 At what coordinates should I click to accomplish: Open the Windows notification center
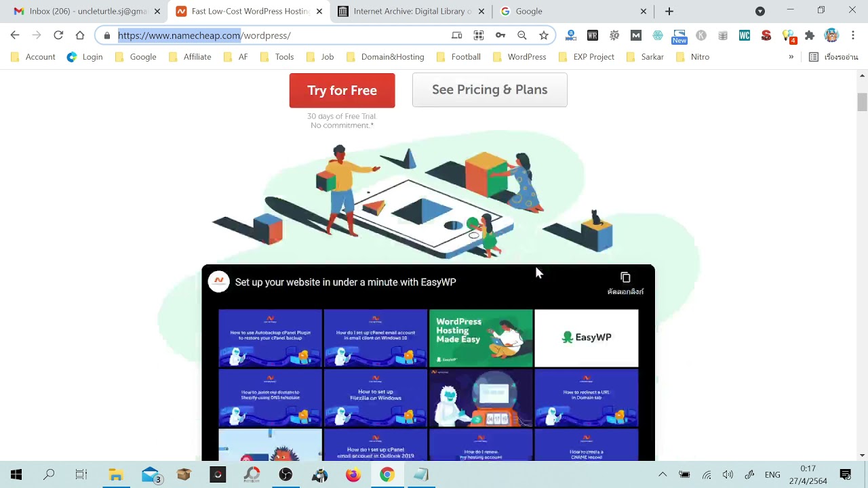[846, 474]
